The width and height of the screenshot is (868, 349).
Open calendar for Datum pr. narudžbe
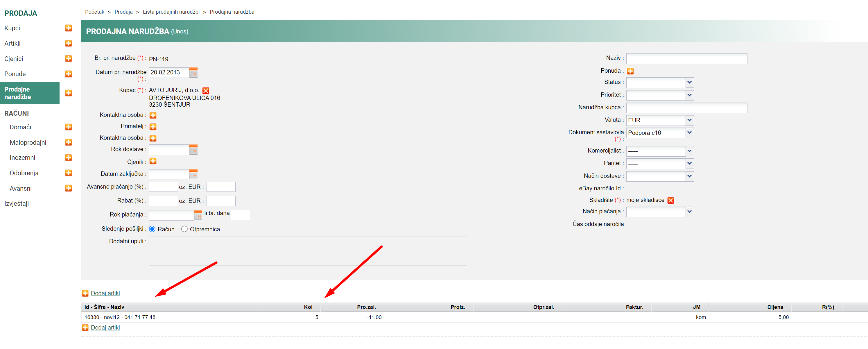tap(193, 72)
